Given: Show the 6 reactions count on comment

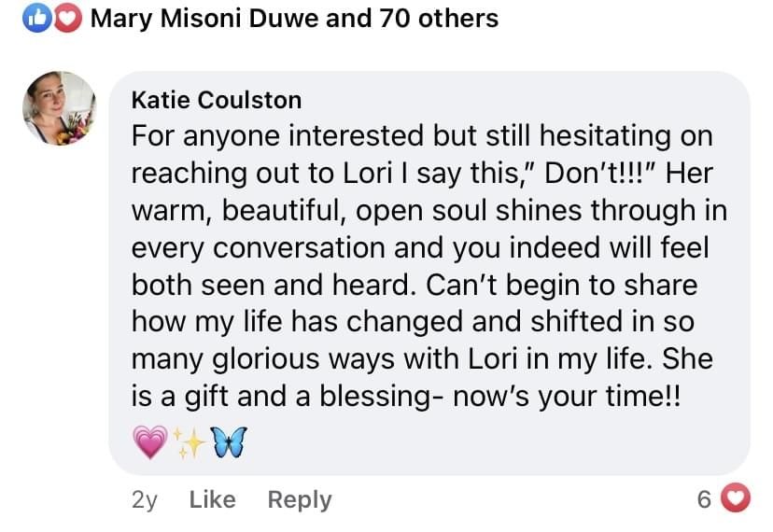Looking at the screenshot, I should pyautogui.click(x=704, y=500).
